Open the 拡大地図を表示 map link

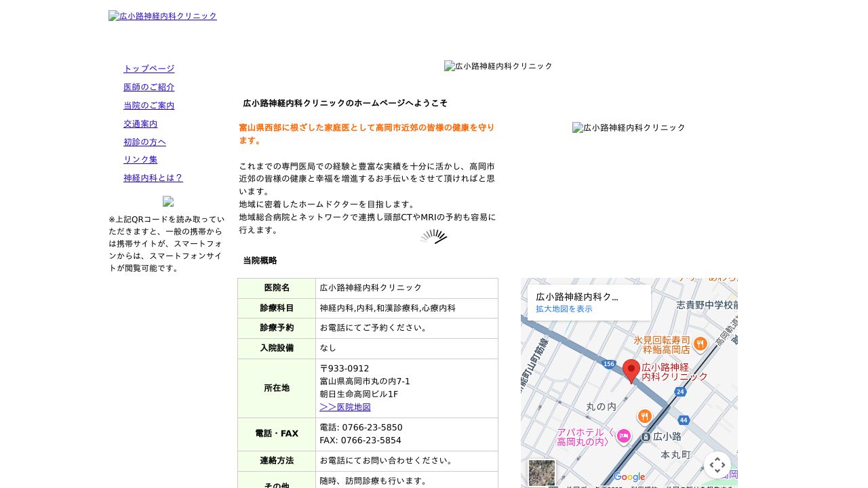[x=564, y=308]
